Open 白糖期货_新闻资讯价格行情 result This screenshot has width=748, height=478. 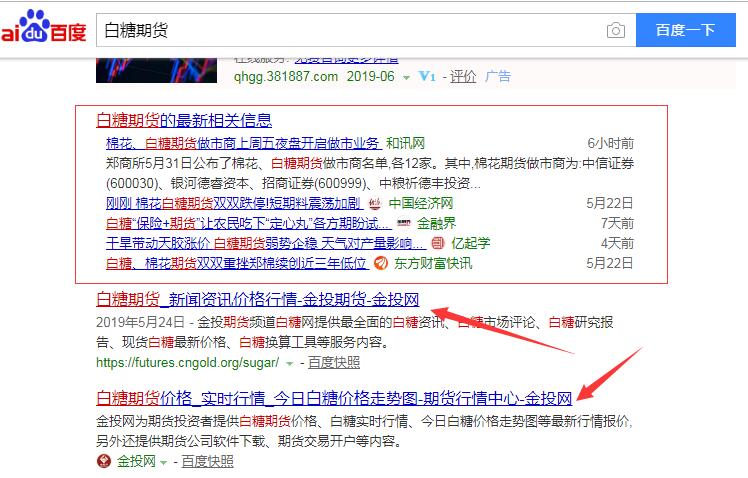(x=257, y=299)
